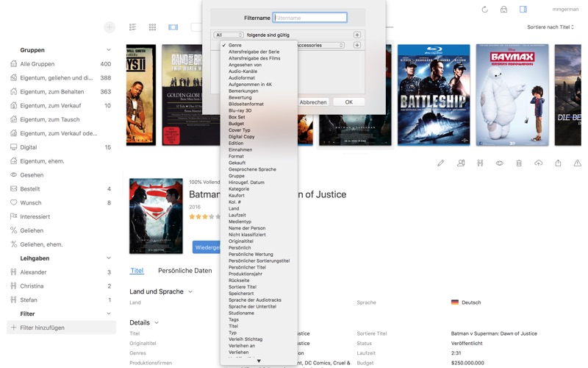
Task: Click the cloud upload icon
Action: point(539,163)
